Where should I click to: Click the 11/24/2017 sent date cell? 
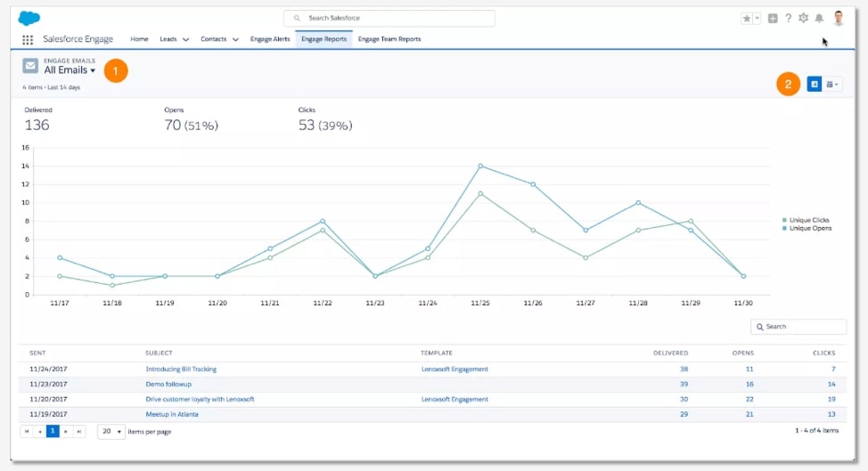pos(48,369)
